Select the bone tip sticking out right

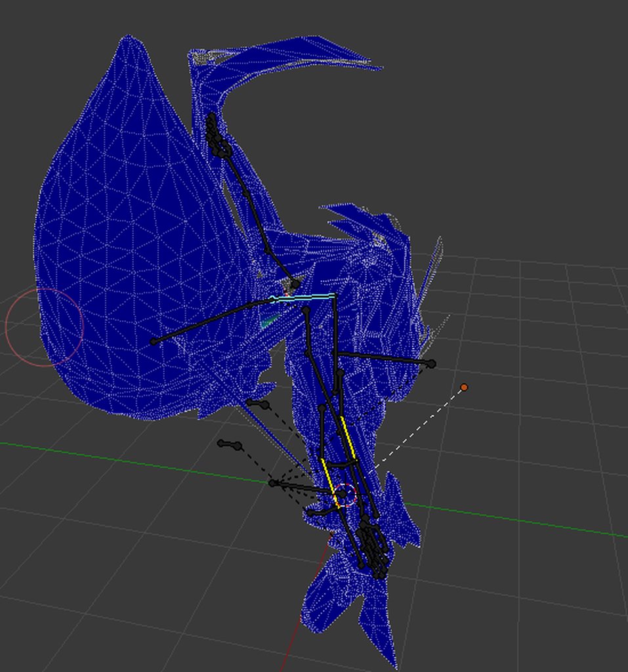(432, 364)
